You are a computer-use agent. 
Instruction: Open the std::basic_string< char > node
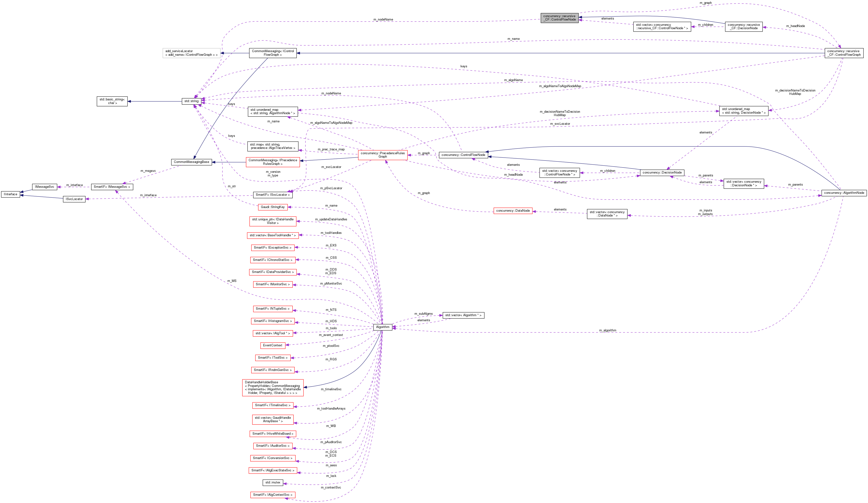point(112,101)
